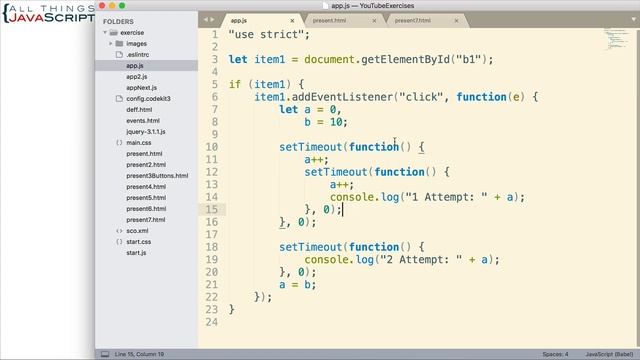Open present4.html in the sidebar

click(x=146, y=187)
